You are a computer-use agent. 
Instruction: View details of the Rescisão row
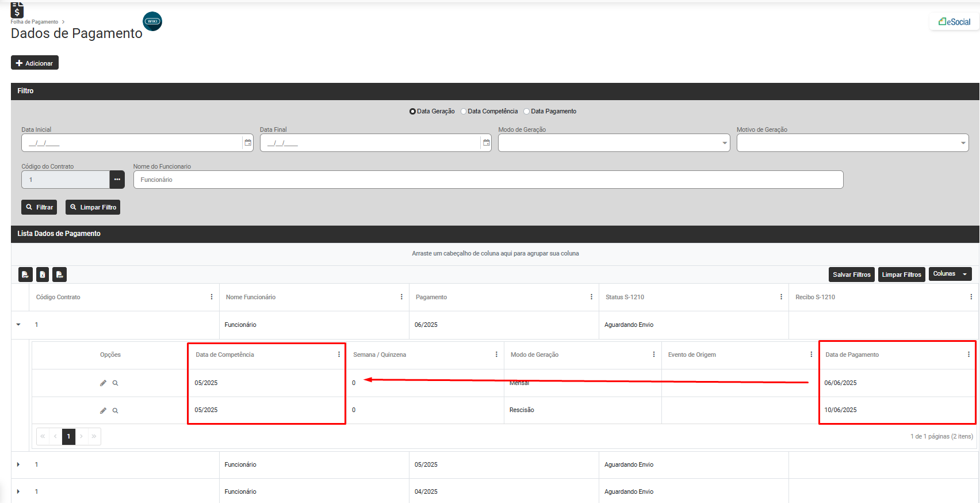click(116, 410)
